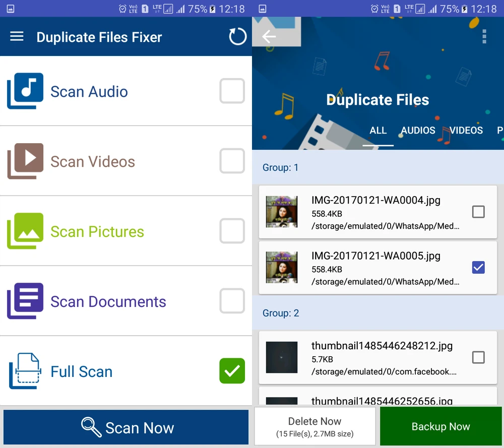Go back using the left arrow
Viewport: 504px width, 448px height.
(x=269, y=36)
